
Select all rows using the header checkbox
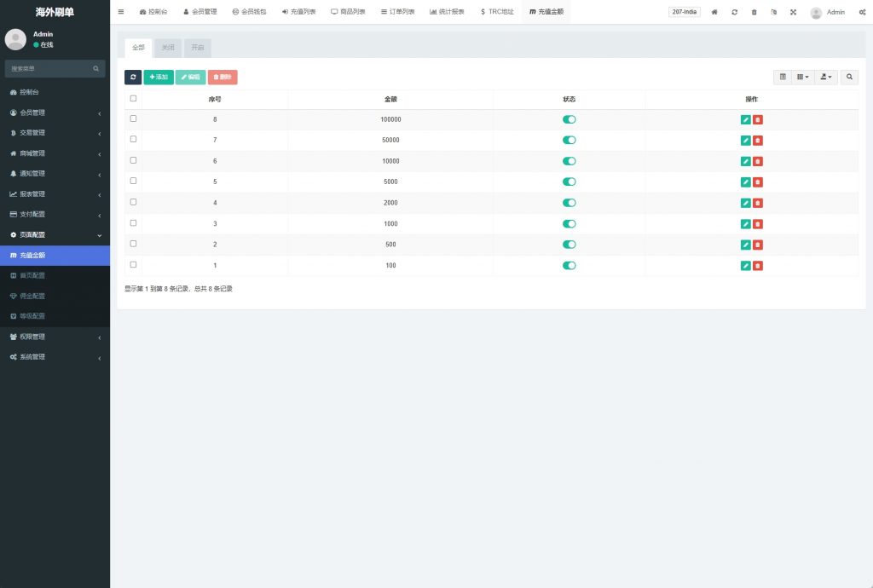132,98
